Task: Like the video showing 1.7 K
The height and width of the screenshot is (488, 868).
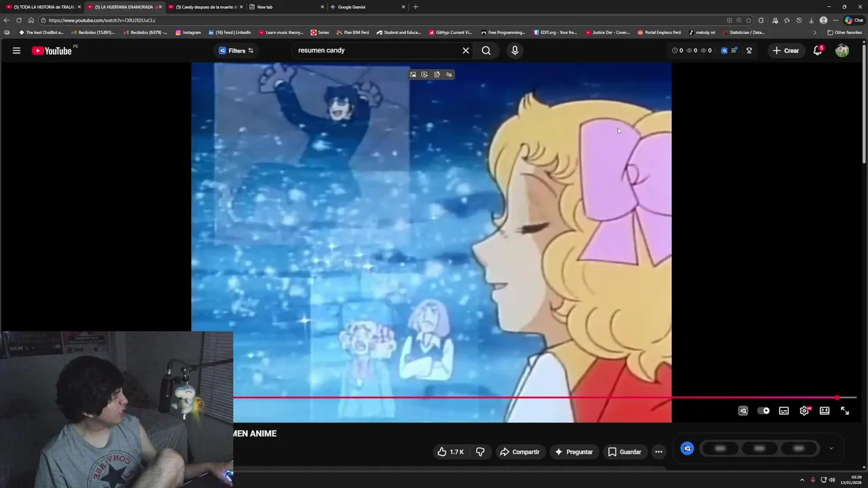Action: coord(450,452)
